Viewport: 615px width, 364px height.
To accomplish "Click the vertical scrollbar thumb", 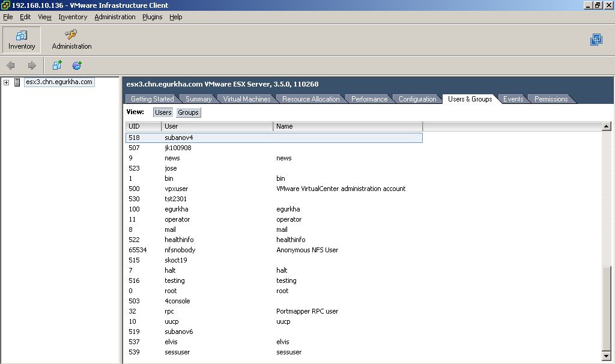I will pos(607,309).
